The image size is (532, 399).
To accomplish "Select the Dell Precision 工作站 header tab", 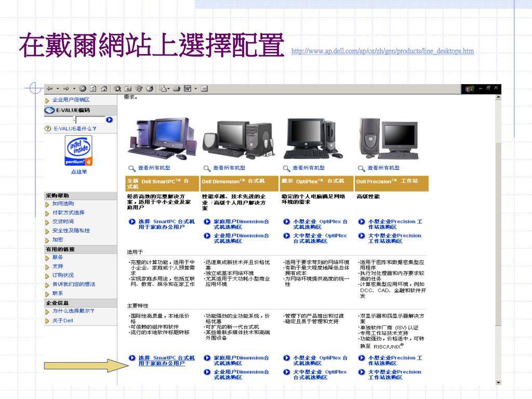I will click(x=392, y=183).
